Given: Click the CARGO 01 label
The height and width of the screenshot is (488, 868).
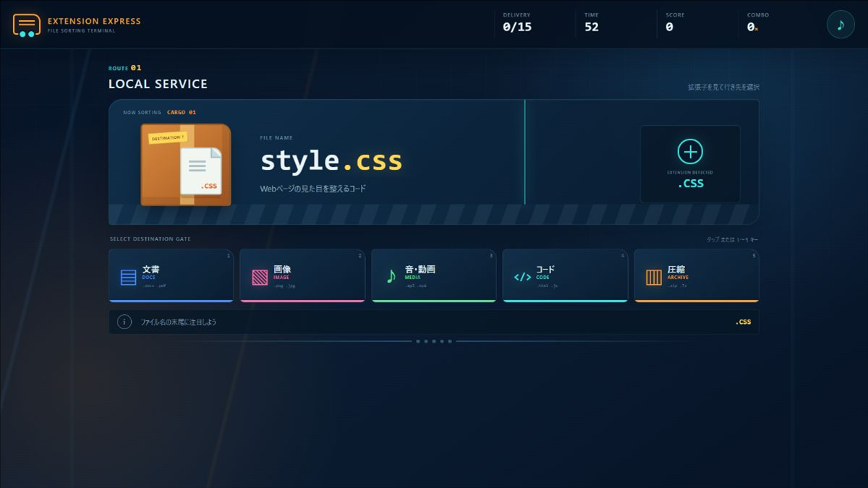Looking at the screenshot, I should [x=182, y=113].
